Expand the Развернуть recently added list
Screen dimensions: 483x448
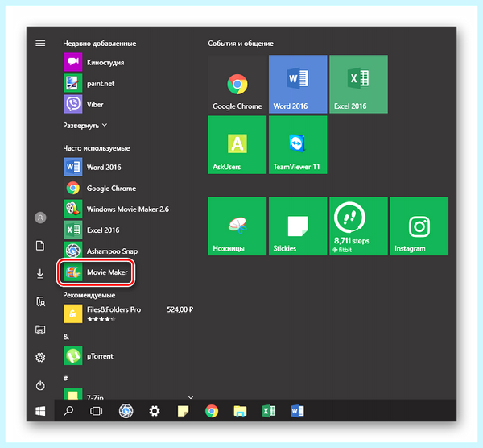[85, 126]
